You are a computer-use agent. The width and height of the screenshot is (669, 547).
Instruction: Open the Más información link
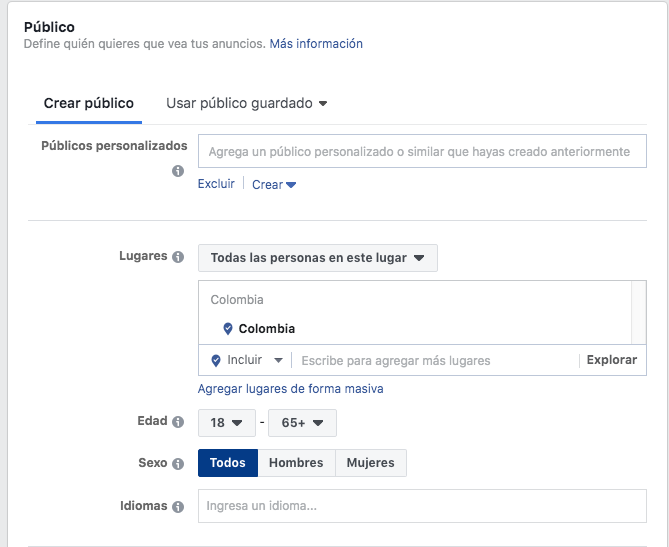316,44
